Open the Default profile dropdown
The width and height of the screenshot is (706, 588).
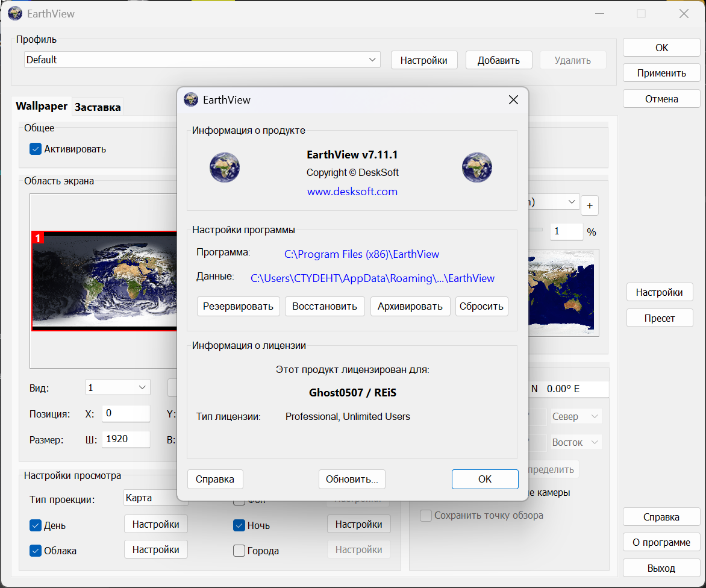(202, 60)
